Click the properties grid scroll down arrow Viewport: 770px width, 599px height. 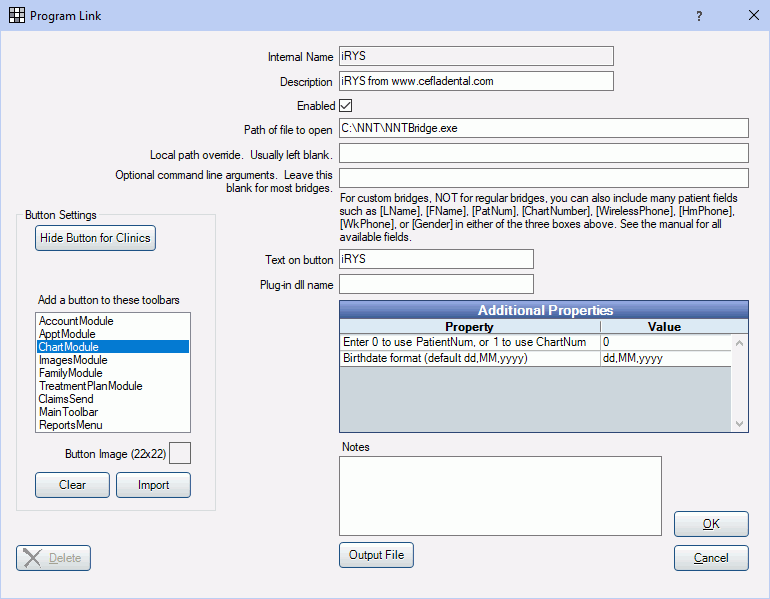(740, 424)
